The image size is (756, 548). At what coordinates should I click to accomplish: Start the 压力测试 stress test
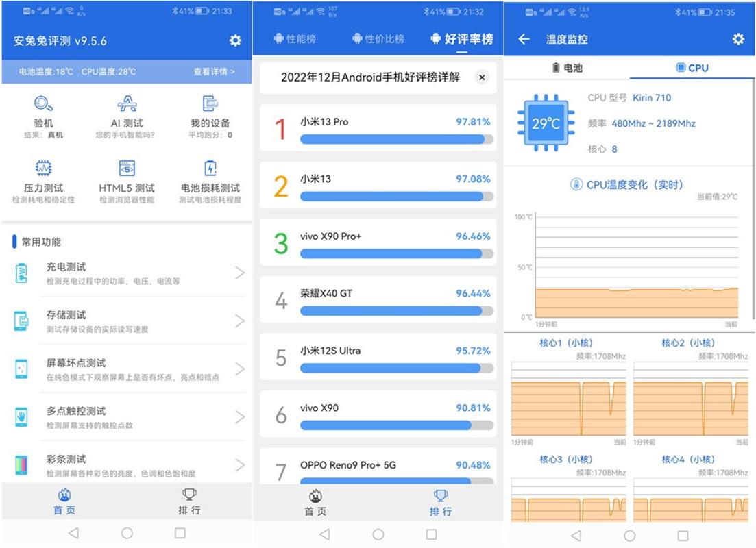coord(43,169)
